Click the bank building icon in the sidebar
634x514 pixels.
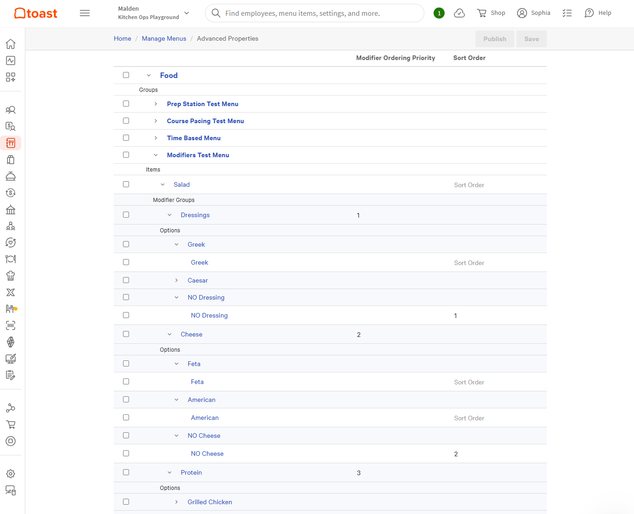11,210
